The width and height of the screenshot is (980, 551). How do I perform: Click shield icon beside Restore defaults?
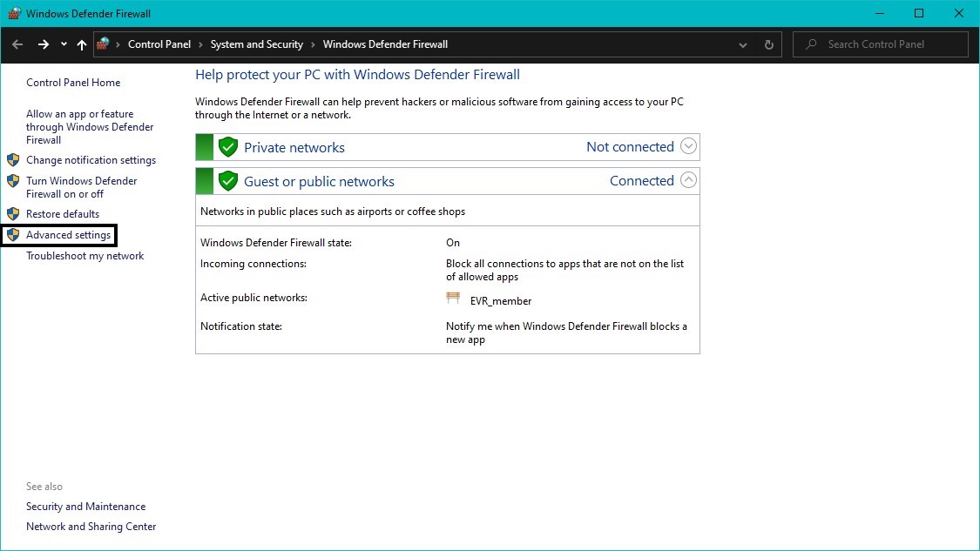coord(13,213)
